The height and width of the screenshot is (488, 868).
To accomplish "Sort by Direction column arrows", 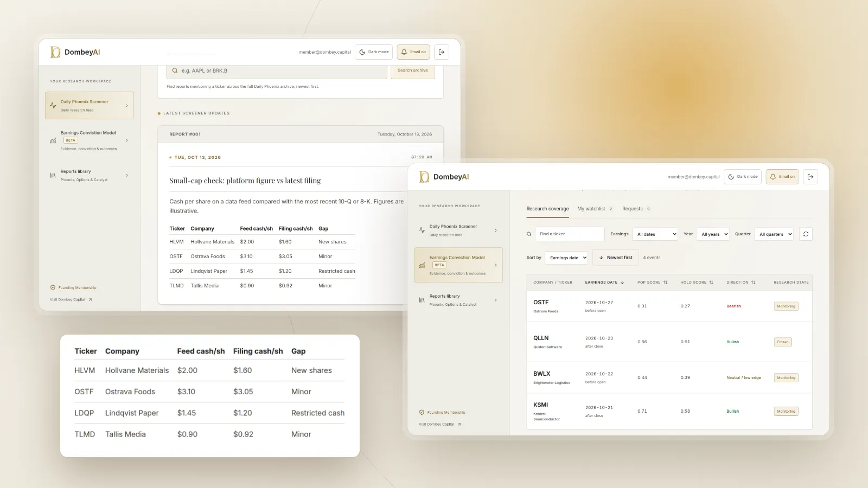I will (x=754, y=282).
